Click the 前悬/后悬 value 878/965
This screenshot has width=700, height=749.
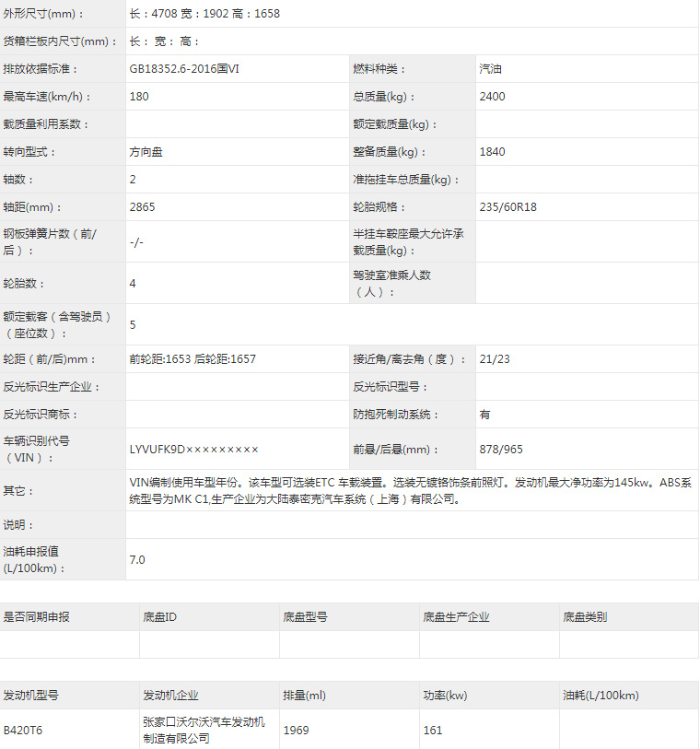click(501, 449)
